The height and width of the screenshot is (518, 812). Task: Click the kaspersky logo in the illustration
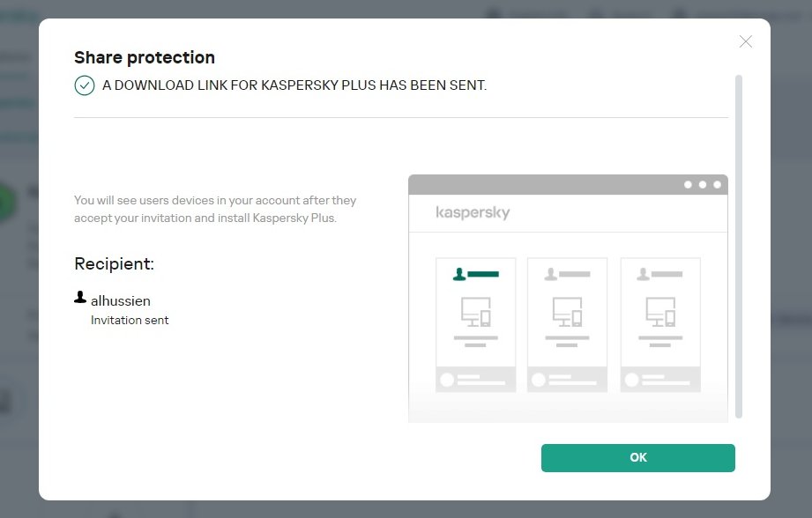[x=473, y=212]
